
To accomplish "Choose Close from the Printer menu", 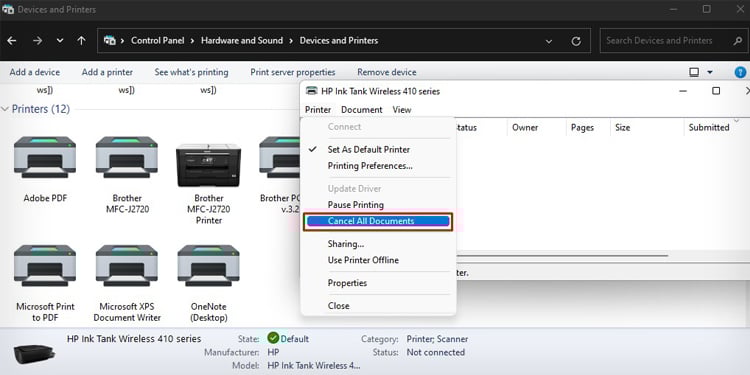I will coord(378,306).
